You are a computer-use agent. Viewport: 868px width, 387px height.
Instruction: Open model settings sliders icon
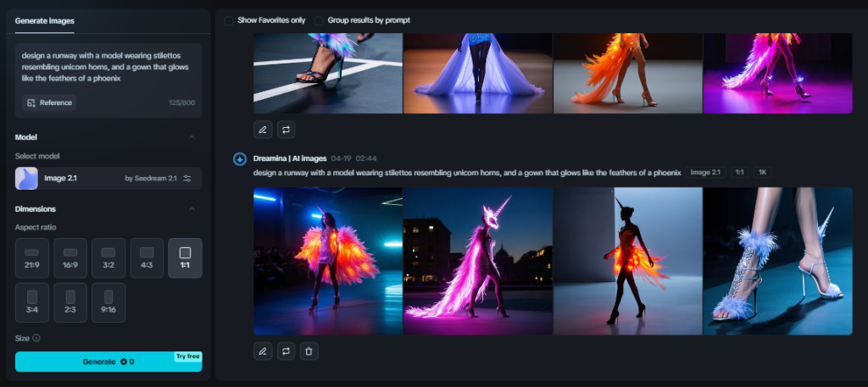[187, 178]
